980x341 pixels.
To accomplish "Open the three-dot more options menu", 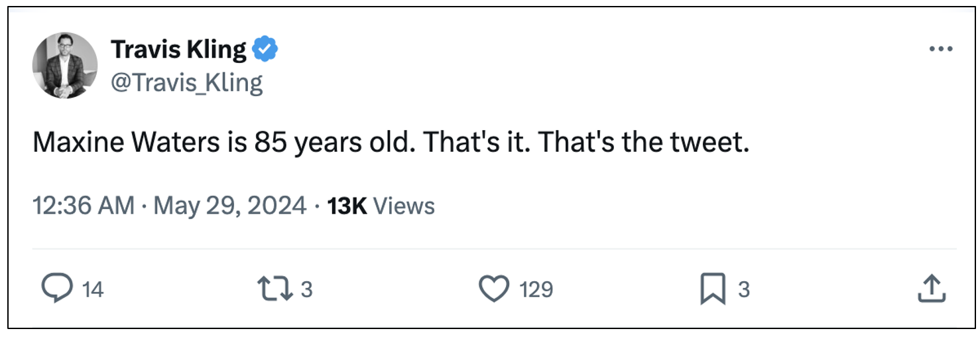I will click(941, 50).
